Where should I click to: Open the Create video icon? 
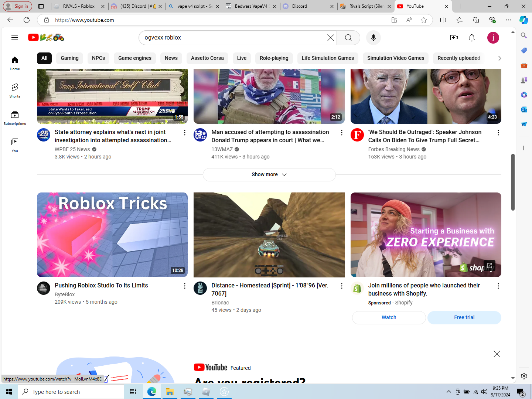click(454, 38)
